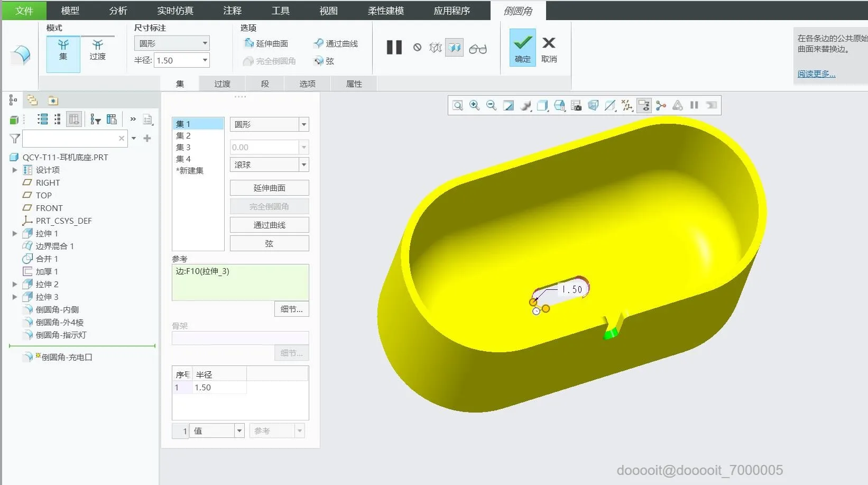Click the green checkmark 确定 button
This screenshot has height=485, width=868.
click(522, 48)
